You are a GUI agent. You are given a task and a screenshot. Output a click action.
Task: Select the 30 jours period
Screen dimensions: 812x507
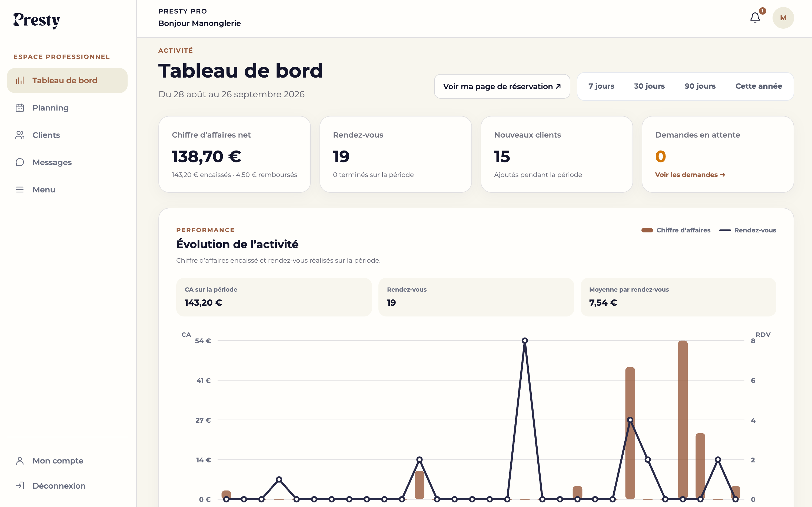tap(649, 86)
